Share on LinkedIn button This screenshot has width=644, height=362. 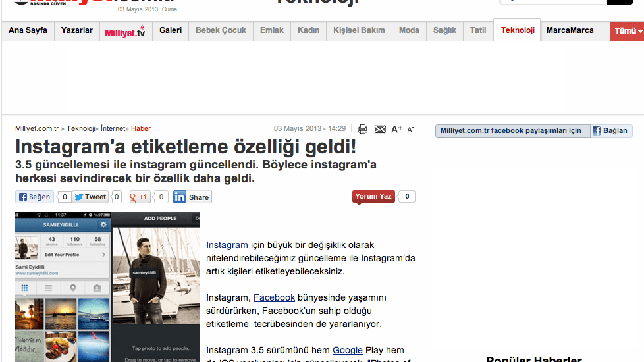pyautogui.click(x=192, y=197)
